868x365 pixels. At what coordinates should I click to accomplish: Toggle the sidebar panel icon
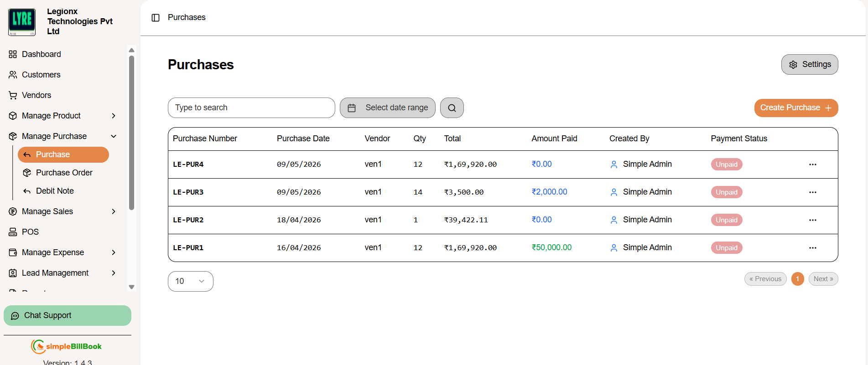click(x=156, y=18)
